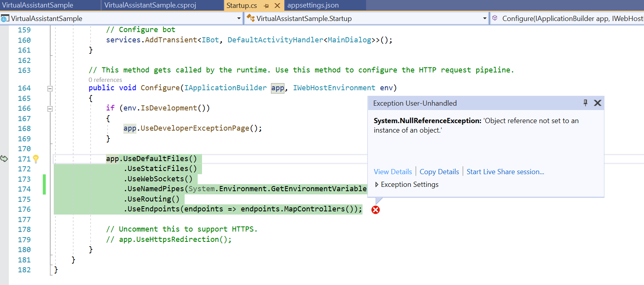Switch to the VirtualAssistantSample.csproj tab

coord(150,5)
